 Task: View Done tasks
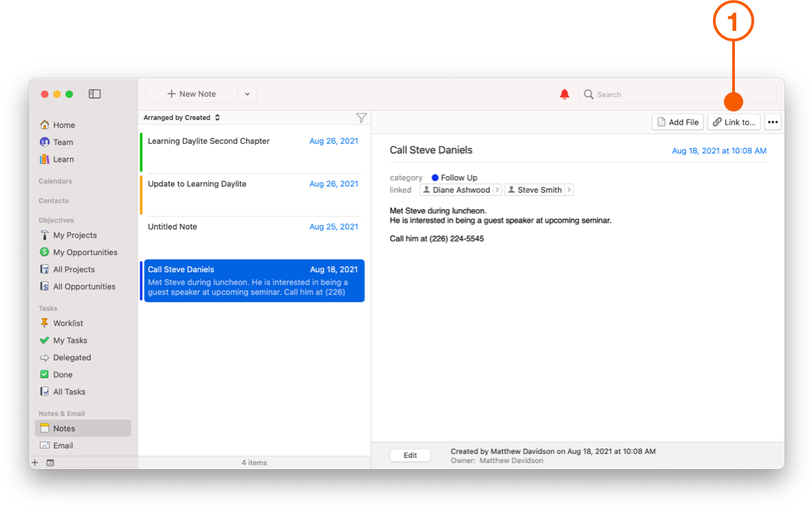click(61, 374)
